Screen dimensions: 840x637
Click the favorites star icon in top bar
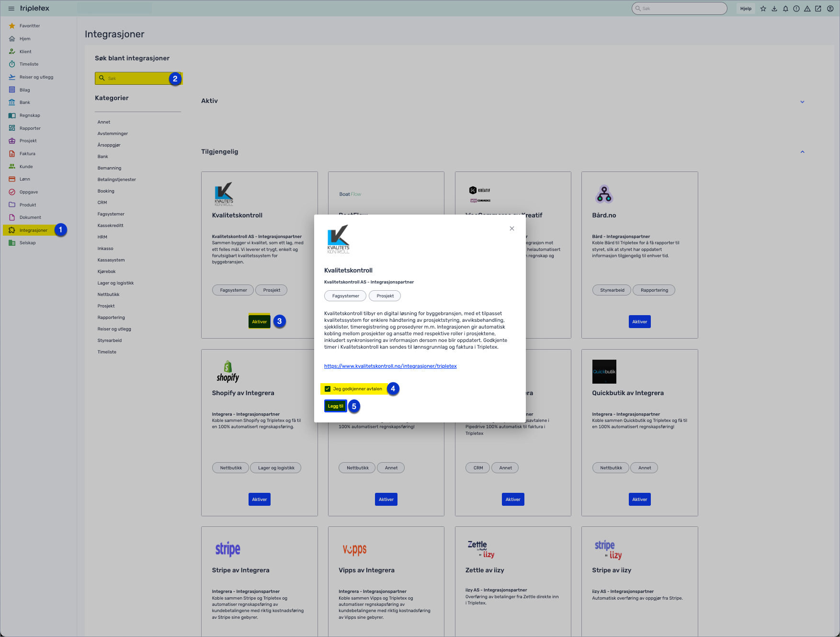click(x=763, y=9)
